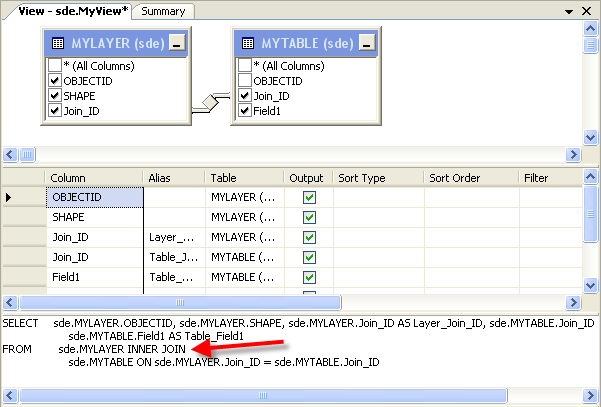The width and height of the screenshot is (601, 407).
Task: Select the SHAPE cell in Column grid
Action: point(95,217)
